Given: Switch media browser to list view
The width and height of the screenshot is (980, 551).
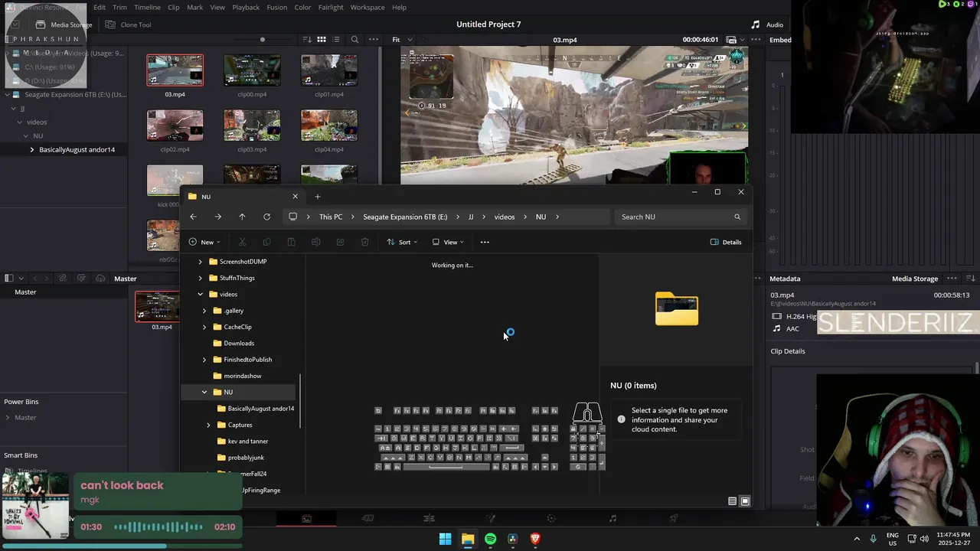Looking at the screenshot, I should (x=335, y=39).
